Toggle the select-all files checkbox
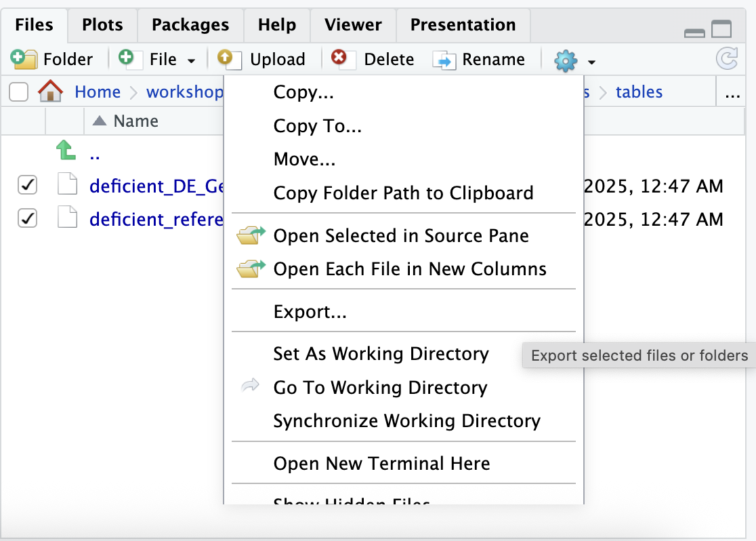756x541 pixels. 18,92
